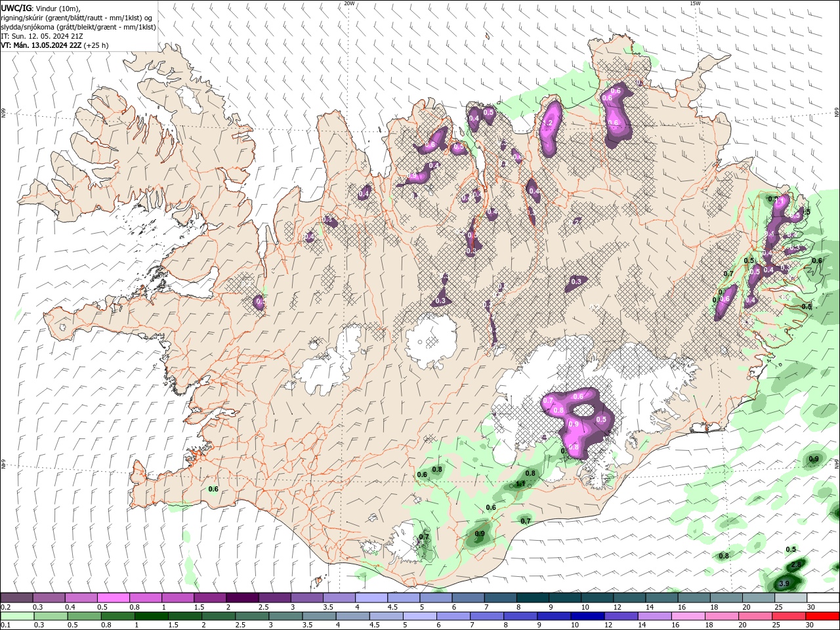Click the '30' label in the lower legend

click(x=811, y=626)
